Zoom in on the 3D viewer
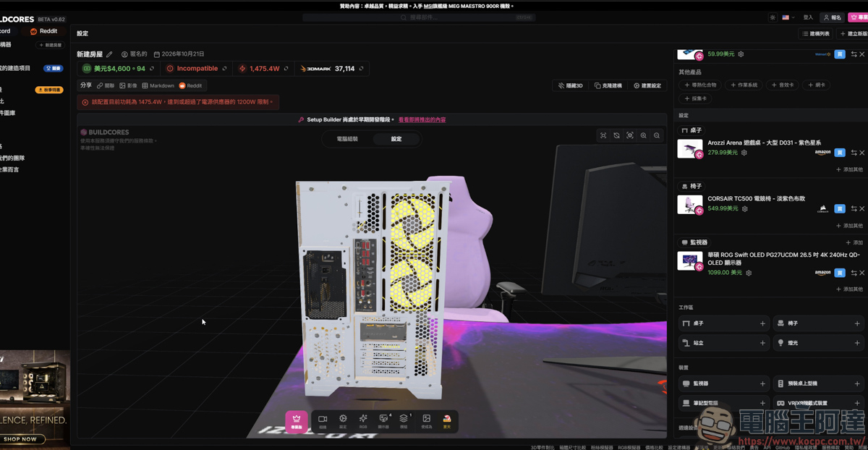 (x=644, y=135)
